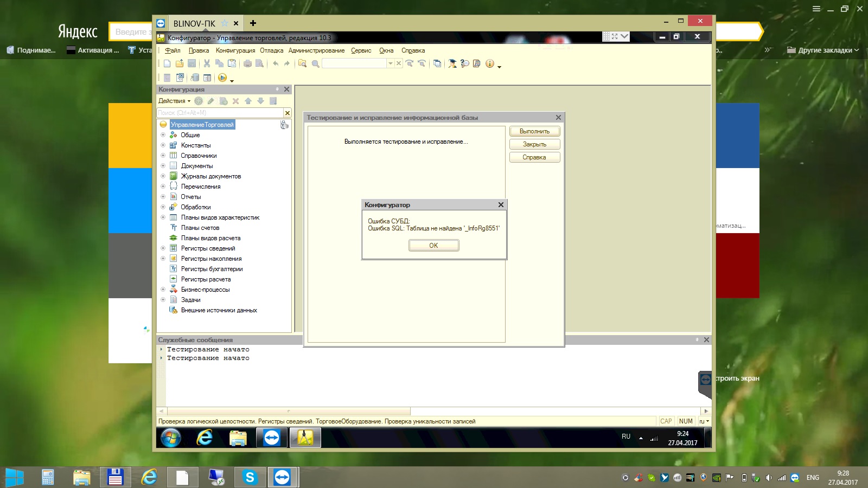
Task: Click the 1C Configurator icon in remote taskbar
Action: (305, 438)
